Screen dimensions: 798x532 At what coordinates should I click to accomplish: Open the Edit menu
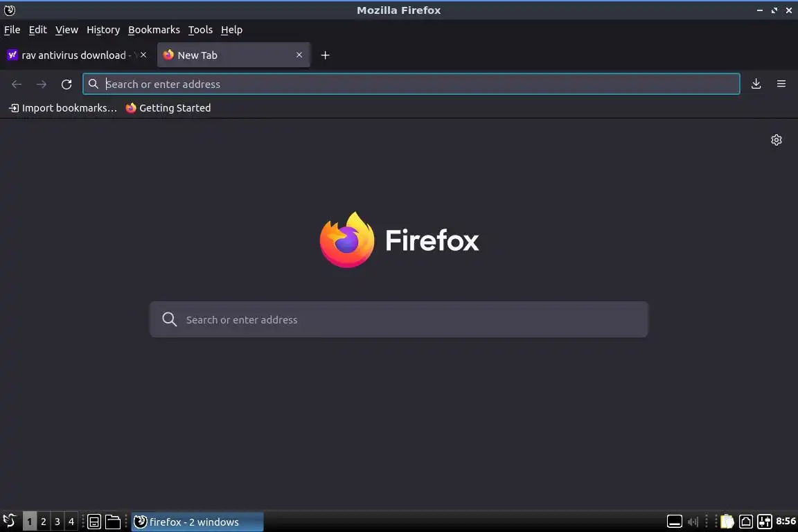pyautogui.click(x=37, y=30)
